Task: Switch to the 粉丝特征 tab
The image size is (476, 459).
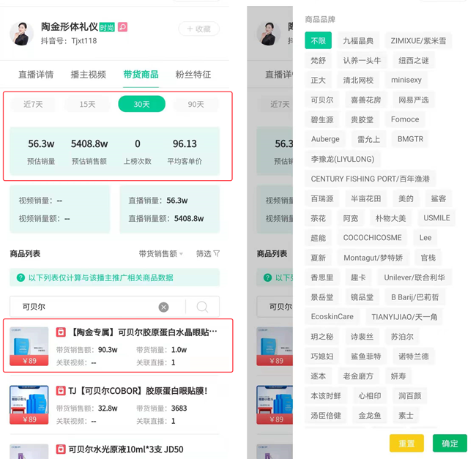Action: (x=193, y=75)
